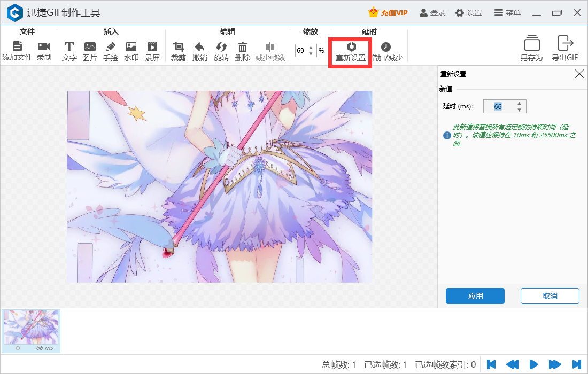Go to next frame
Viewport: 588px width, 374px height.
click(x=555, y=364)
